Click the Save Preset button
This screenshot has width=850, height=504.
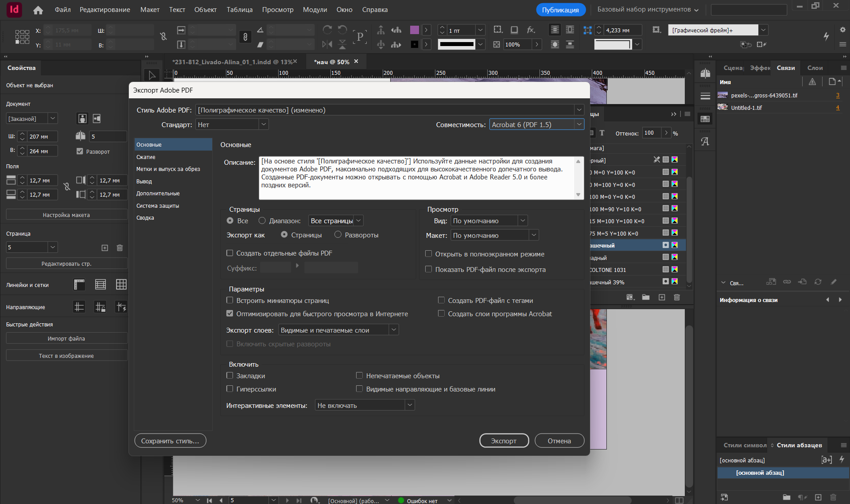click(x=170, y=441)
